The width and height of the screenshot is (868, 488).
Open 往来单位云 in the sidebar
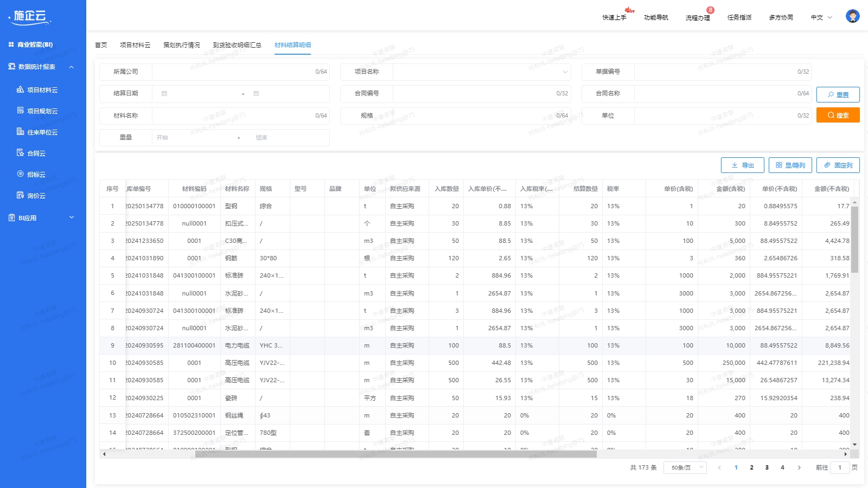42,132
